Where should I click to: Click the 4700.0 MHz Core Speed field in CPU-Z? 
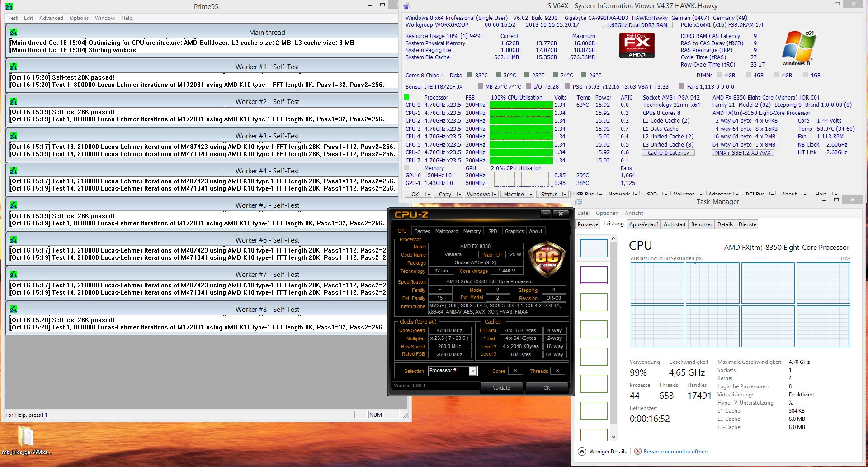[449, 330]
